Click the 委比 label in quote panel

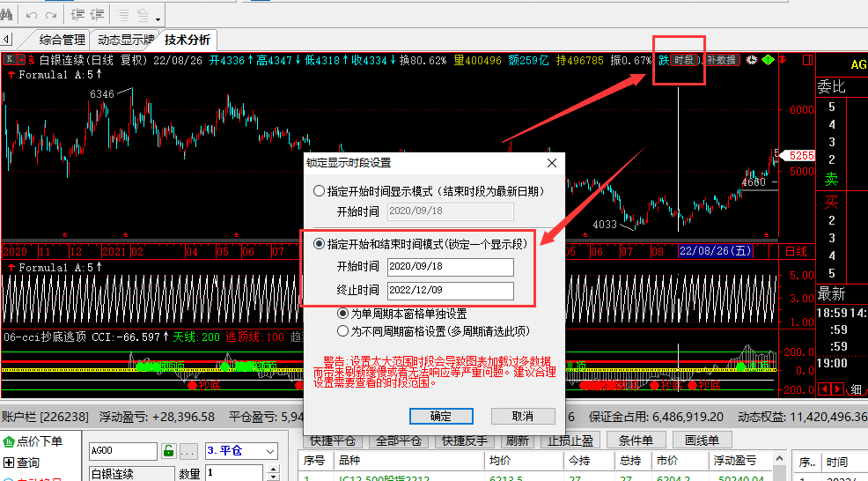coord(831,87)
